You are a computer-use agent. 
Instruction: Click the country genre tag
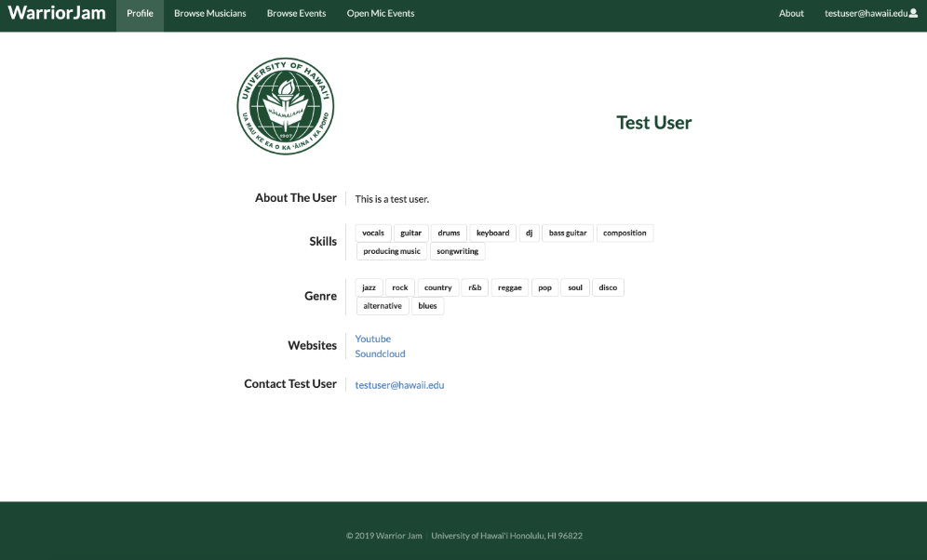click(438, 287)
